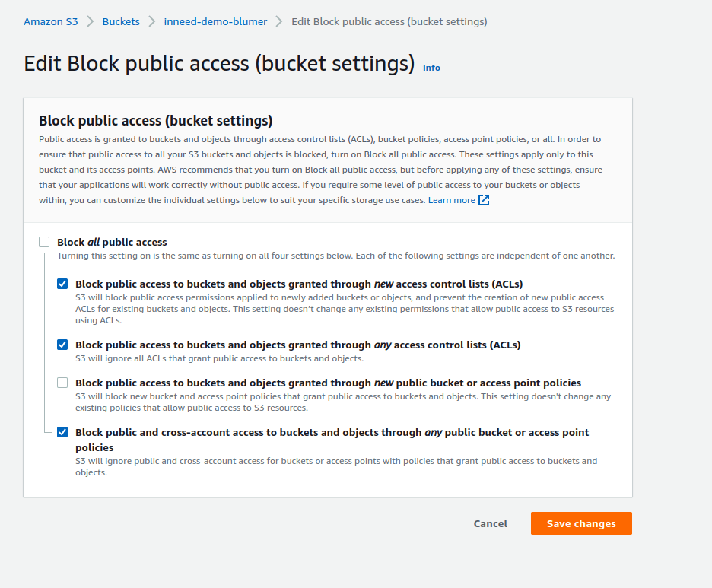Click the orange Save changes button
The image size is (712, 588).
[581, 523]
